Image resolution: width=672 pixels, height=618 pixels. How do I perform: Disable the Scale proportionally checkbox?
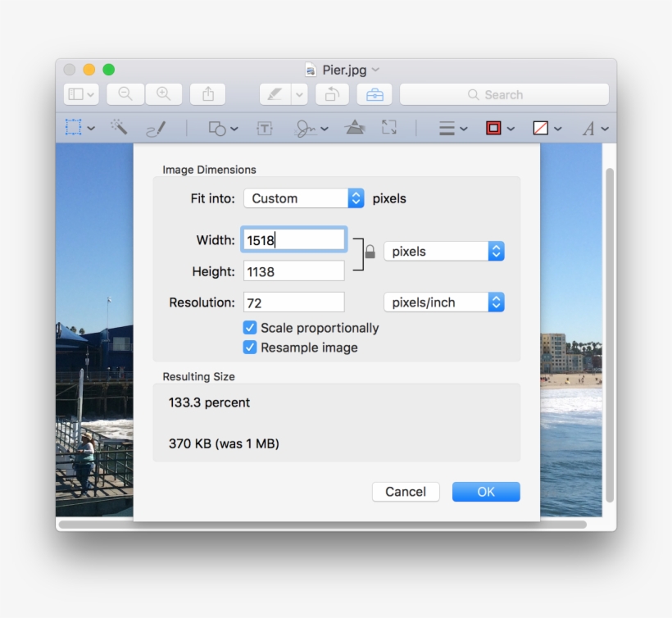(249, 327)
